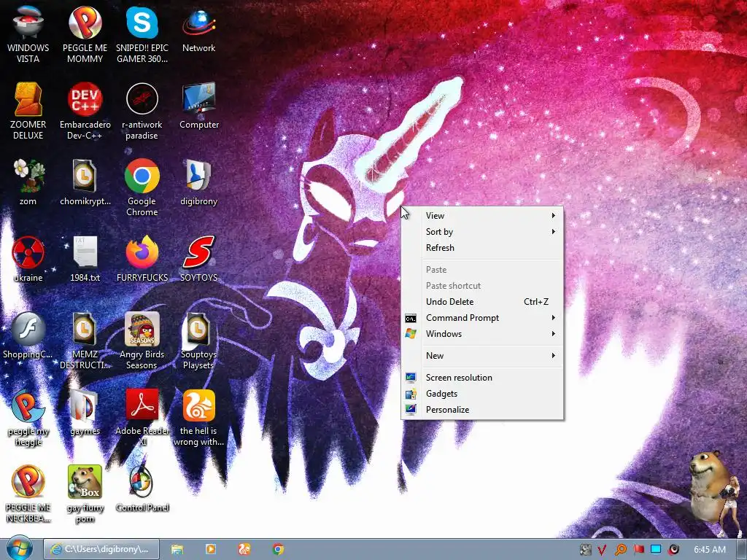The image size is (747, 560).
Task: Select the r-antiwork paradise icon
Action: tap(142, 111)
